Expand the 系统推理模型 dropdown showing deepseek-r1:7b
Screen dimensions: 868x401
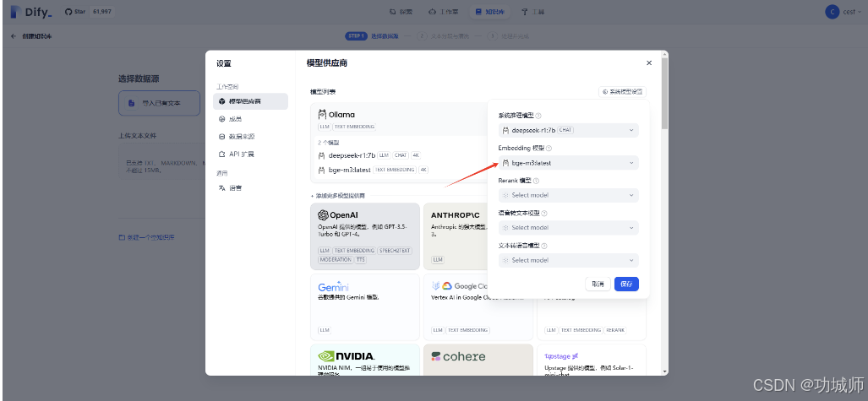pyautogui.click(x=569, y=130)
